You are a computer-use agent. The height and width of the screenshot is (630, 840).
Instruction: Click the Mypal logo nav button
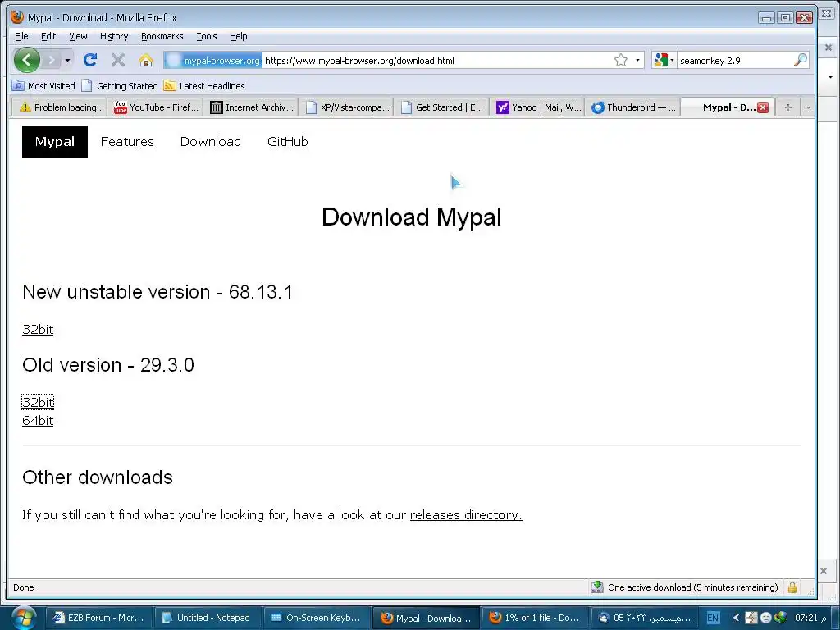tap(55, 141)
